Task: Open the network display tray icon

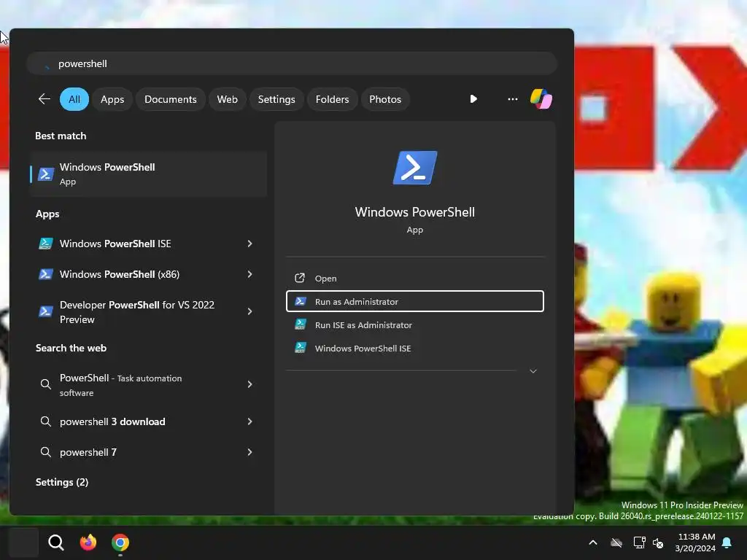Action: pyautogui.click(x=639, y=542)
